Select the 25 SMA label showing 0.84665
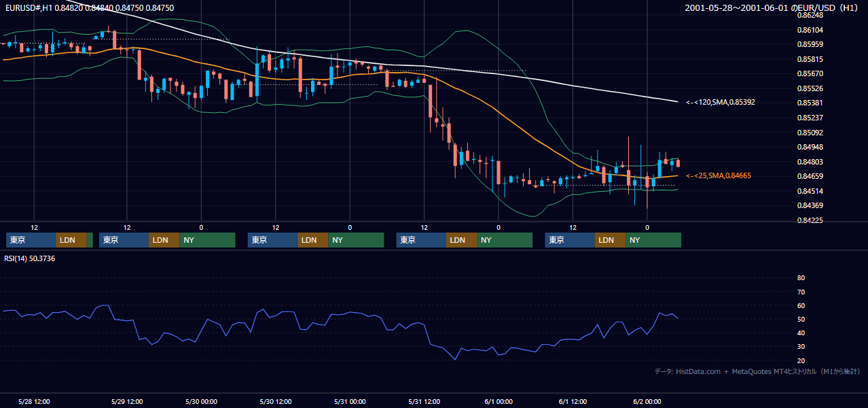Image resolution: width=868 pixels, height=408 pixels. (719, 175)
